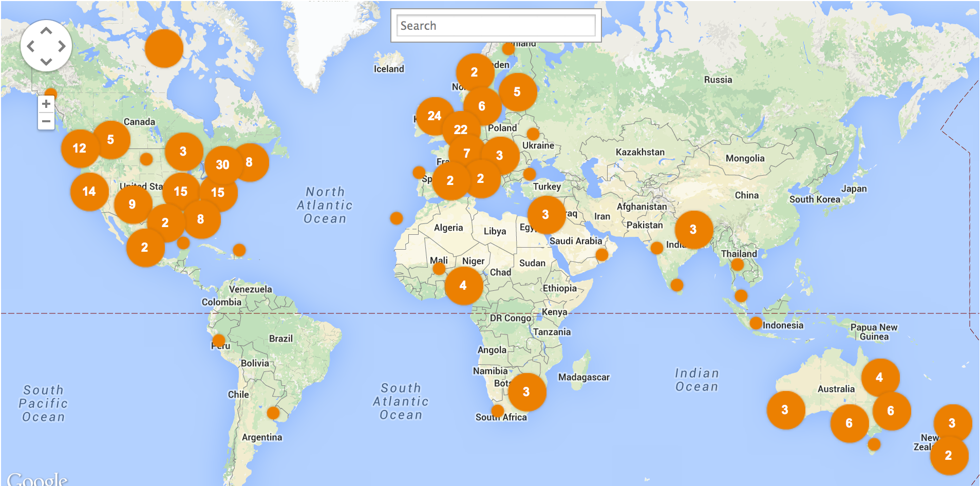Click the unnumbered large marker in northern Canada
The height and width of the screenshot is (486, 980).
pos(164,48)
